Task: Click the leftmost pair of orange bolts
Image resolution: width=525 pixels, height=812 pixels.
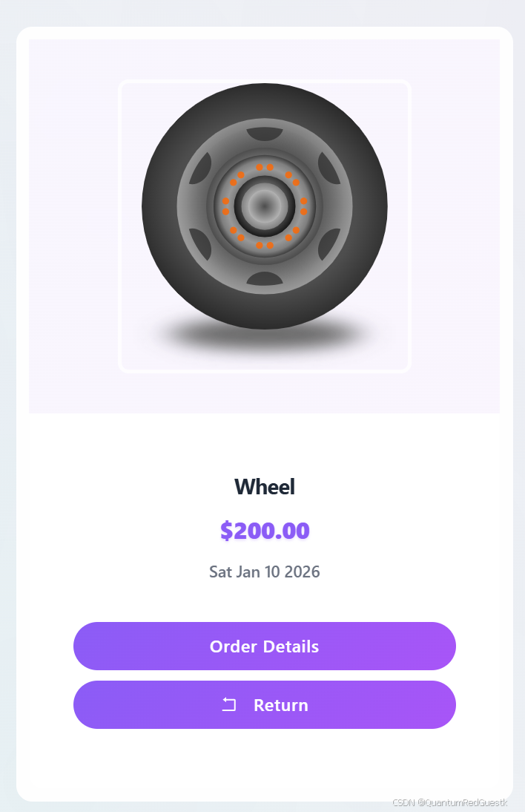Action: tap(225, 206)
